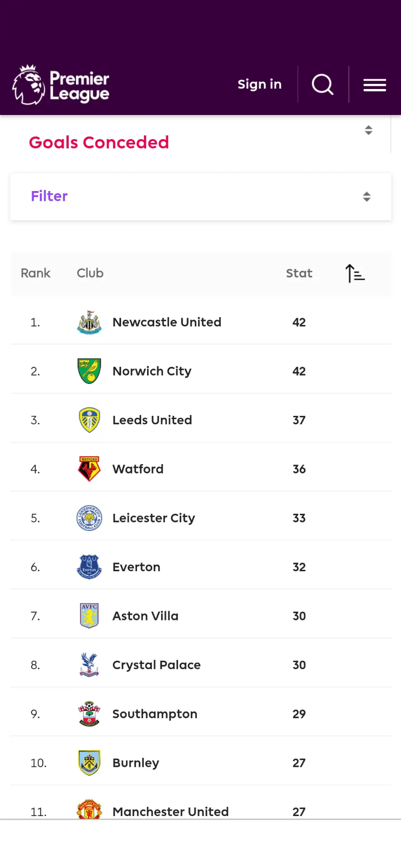Open the Filter dropdown
Image resolution: width=401 pixels, height=868 pixels.
(x=200, y=197)
